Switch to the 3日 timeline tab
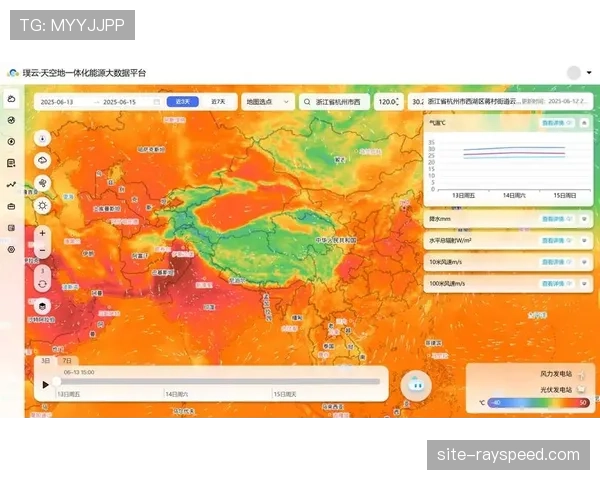This screenshot has height=480, width=600. [45, 360]
